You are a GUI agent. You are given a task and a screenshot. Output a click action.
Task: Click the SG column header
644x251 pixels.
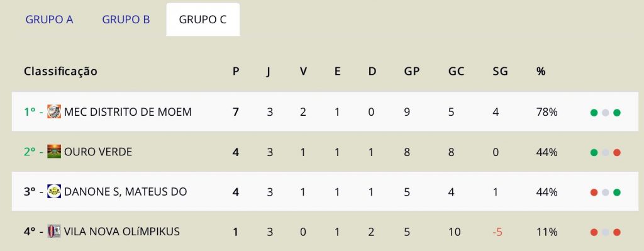click(x=500, y=72)
